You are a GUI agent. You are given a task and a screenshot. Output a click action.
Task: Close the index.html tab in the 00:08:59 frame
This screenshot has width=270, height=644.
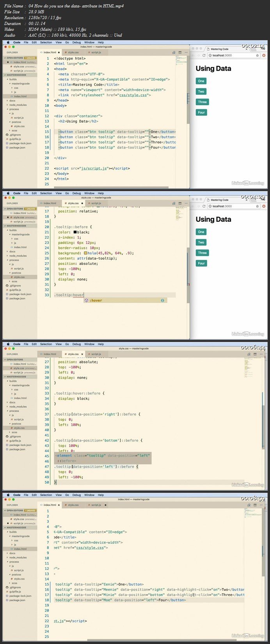59,505
